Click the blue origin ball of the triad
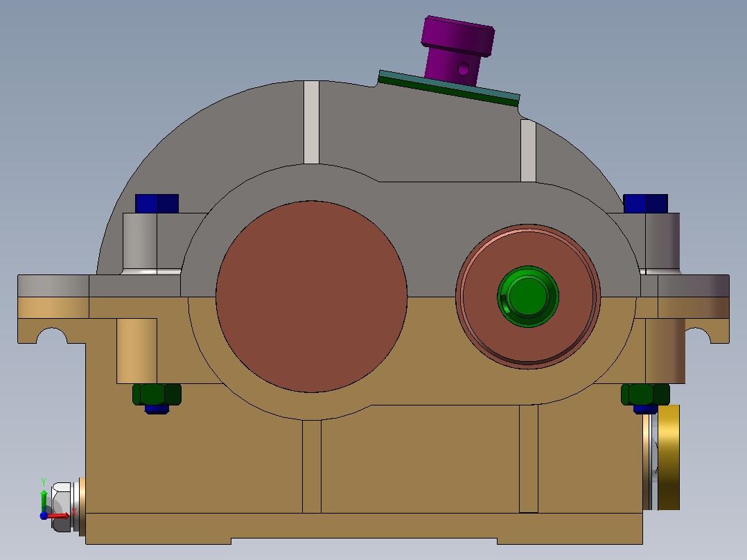The image size is (747, 560). click(44, 516)
